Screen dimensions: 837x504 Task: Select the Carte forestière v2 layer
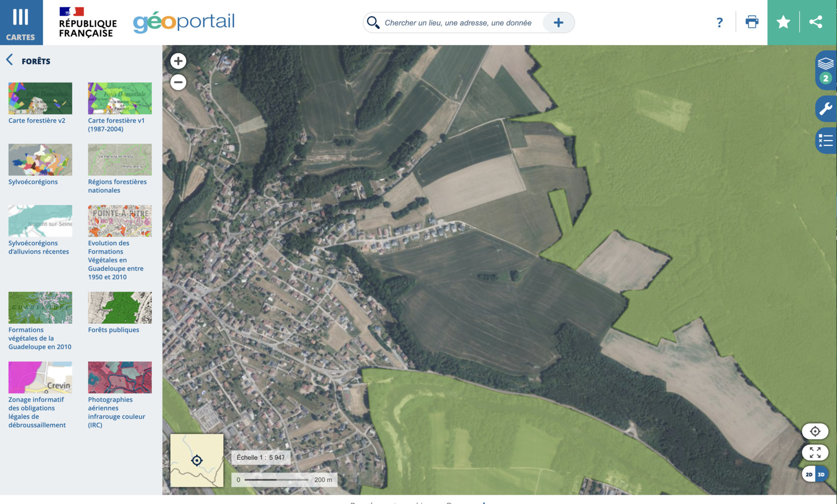40,98
